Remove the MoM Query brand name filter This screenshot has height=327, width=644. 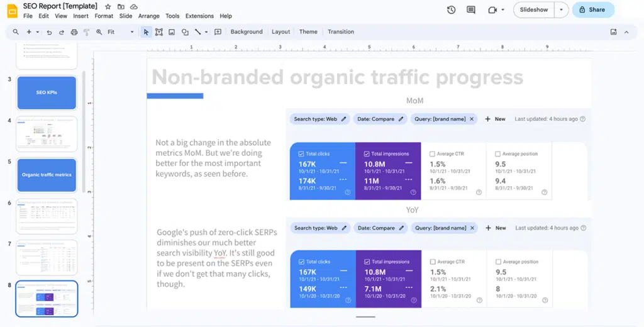coord(472,119)
